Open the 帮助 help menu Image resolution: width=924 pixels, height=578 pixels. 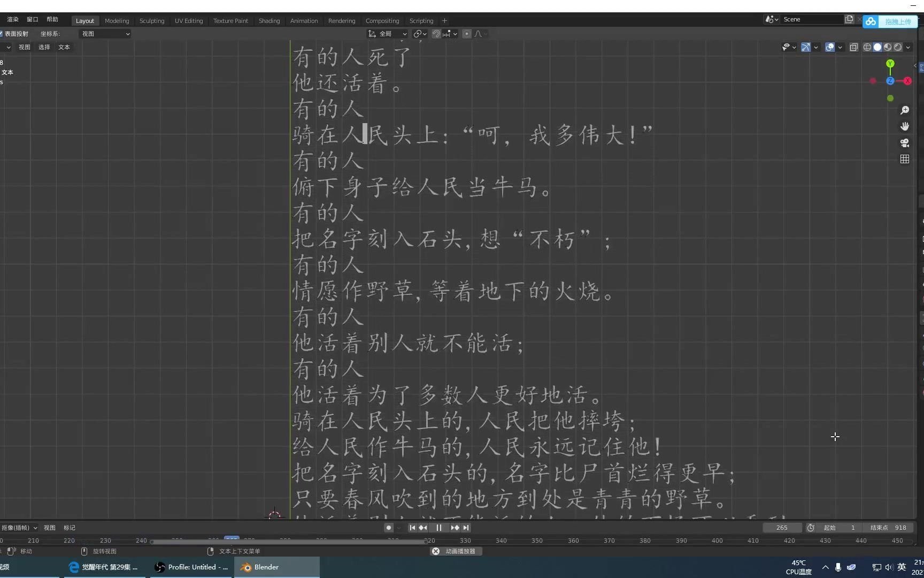tap(52, 19)
